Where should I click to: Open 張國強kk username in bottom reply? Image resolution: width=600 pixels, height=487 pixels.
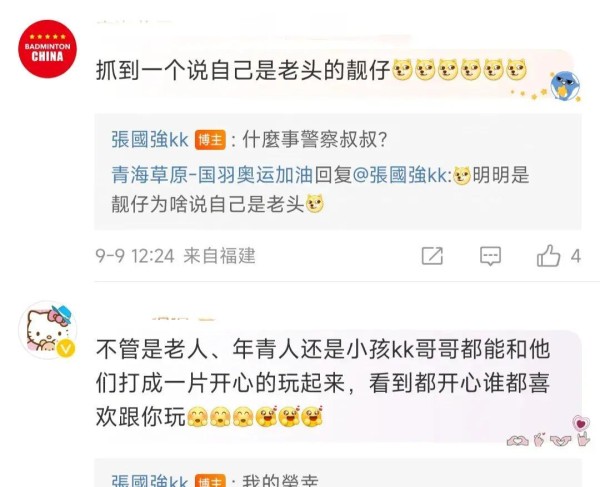[x=150, y=480]
